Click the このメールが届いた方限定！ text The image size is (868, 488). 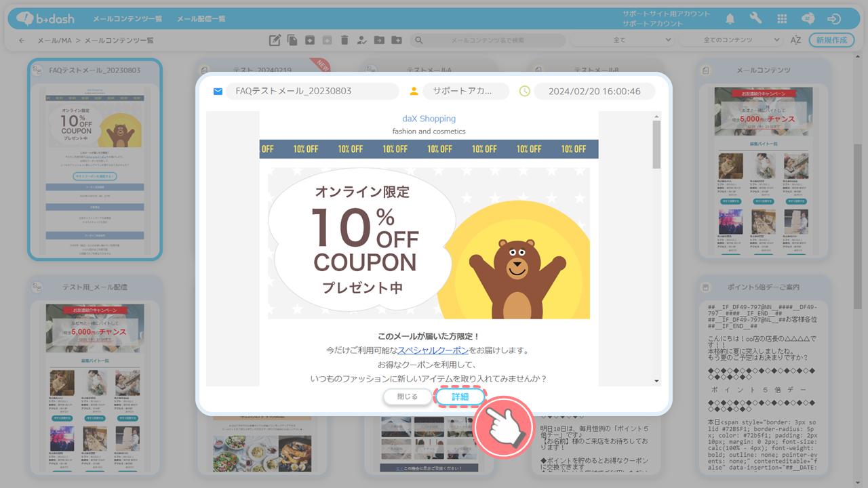tap(429, 336)
